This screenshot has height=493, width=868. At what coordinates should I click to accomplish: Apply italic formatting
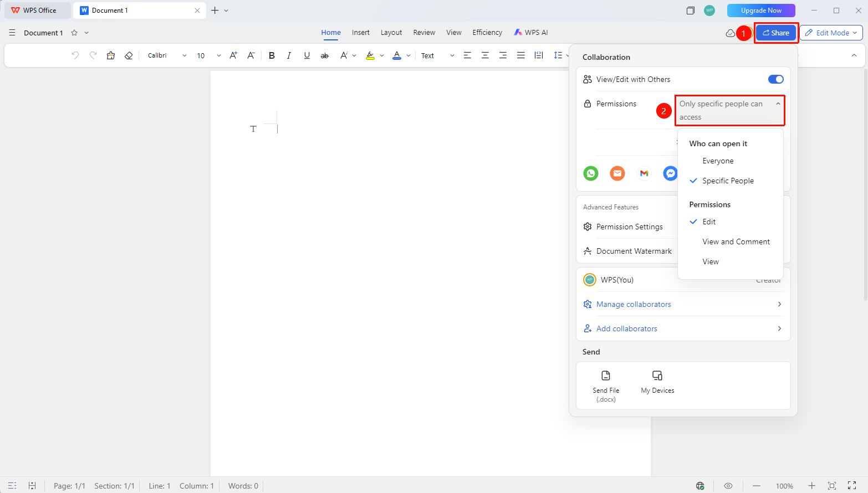coord(289,55)
